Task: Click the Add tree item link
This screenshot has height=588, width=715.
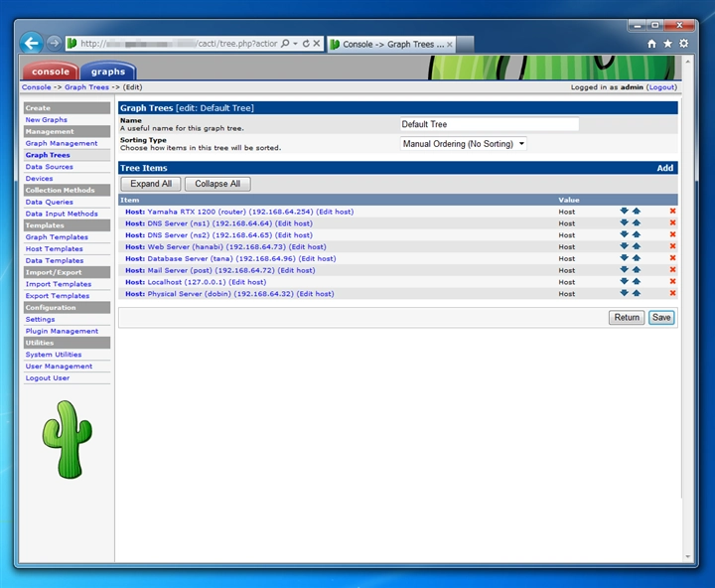Action: pyautogui.click(x=664, y=168)
